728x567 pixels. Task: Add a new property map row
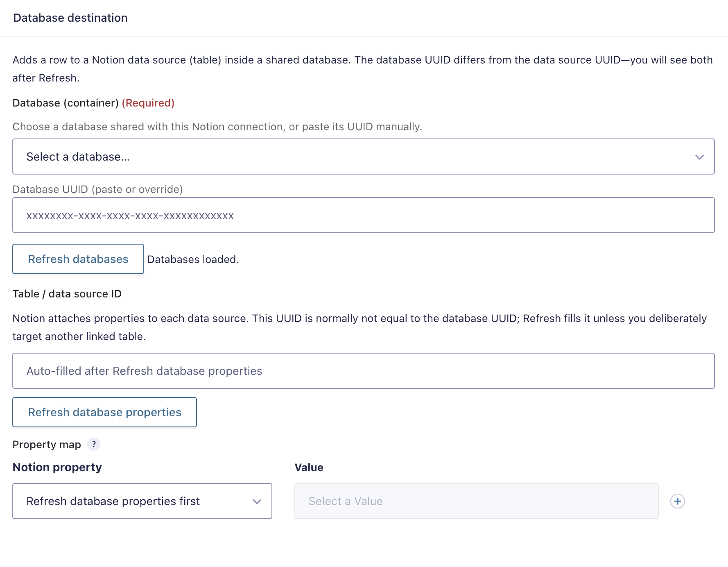pyautogui.click(x=678, y=501)
